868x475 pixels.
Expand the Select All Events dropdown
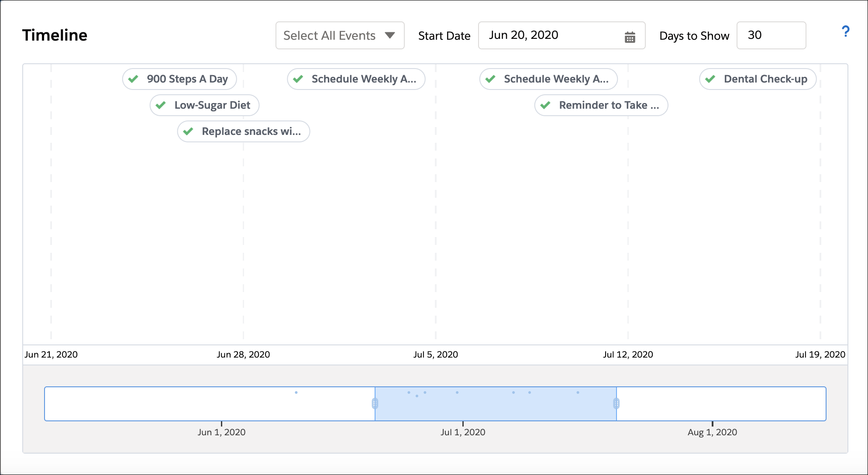point(340,35)
